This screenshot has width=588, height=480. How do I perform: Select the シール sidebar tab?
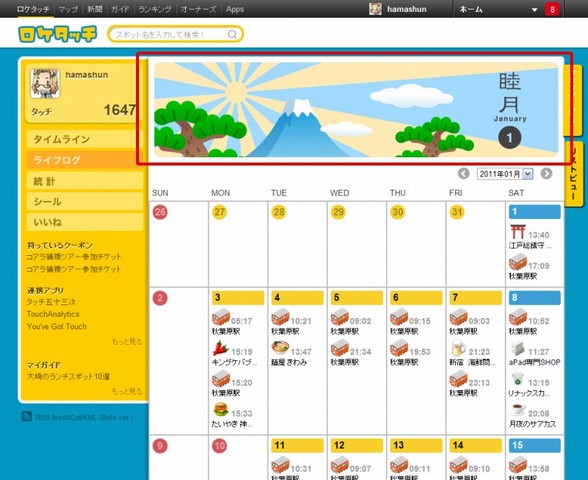click(x=85, y=201)
